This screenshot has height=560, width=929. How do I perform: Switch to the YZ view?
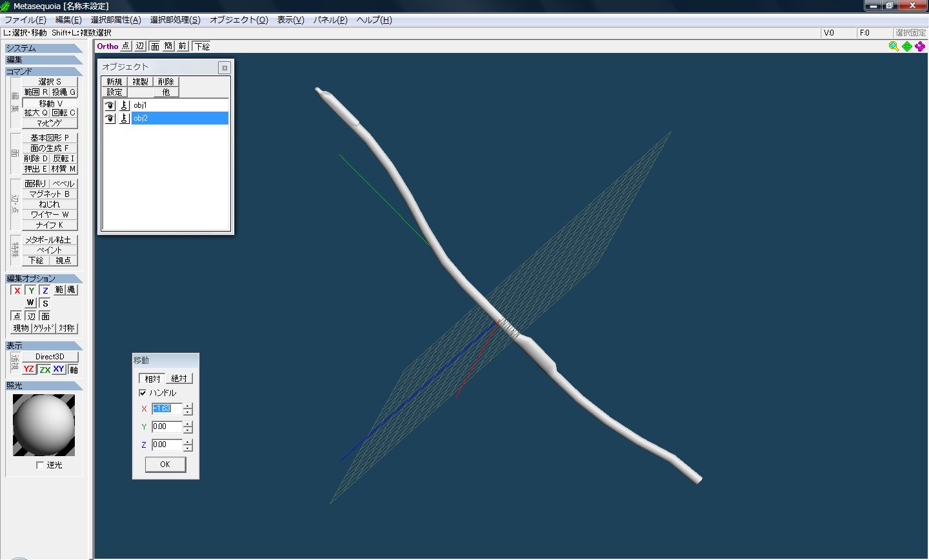pyautogui.click(x=29, y=369)
